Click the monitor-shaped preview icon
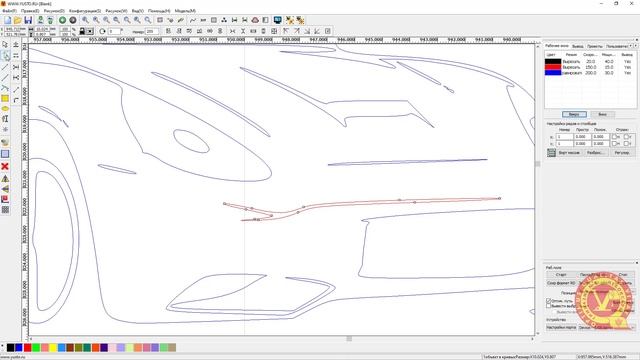This screenshot has width=640, height=360. pos(278,20)
